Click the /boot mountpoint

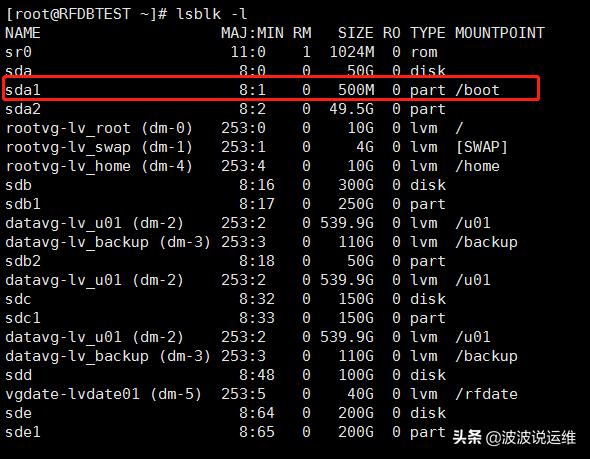477,90
